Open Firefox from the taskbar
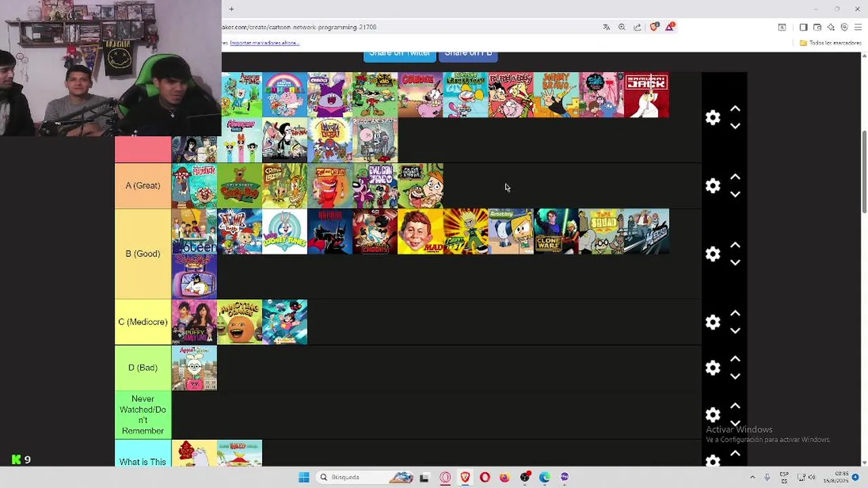Screen dimensions: 868x488 click(504, 477)
